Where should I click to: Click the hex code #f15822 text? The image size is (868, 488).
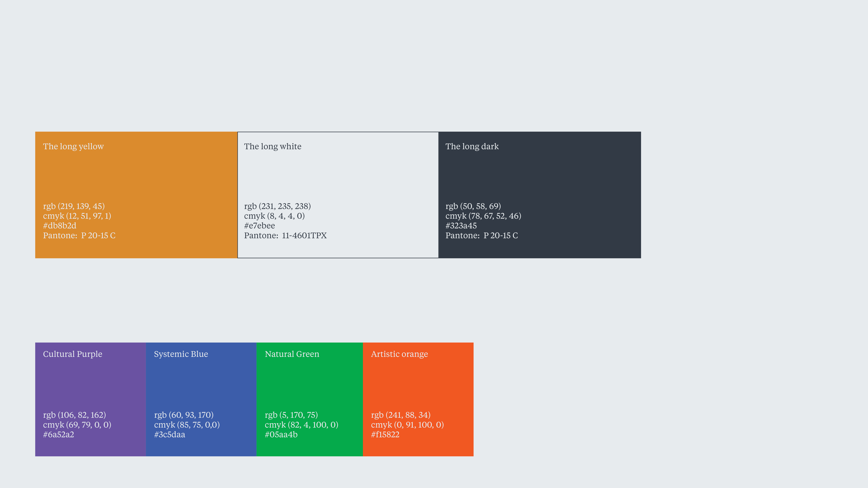click(x=385, y=434)
